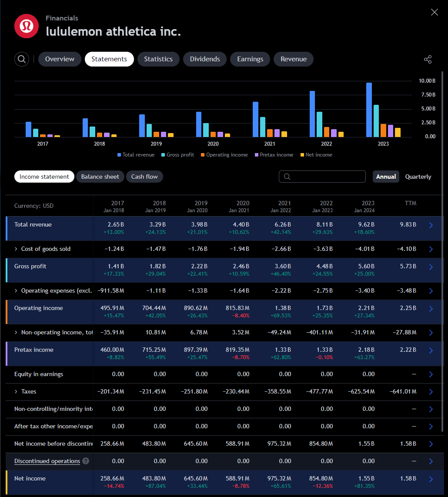Open Cost of goods sold row arrow

tap(431, 249)
